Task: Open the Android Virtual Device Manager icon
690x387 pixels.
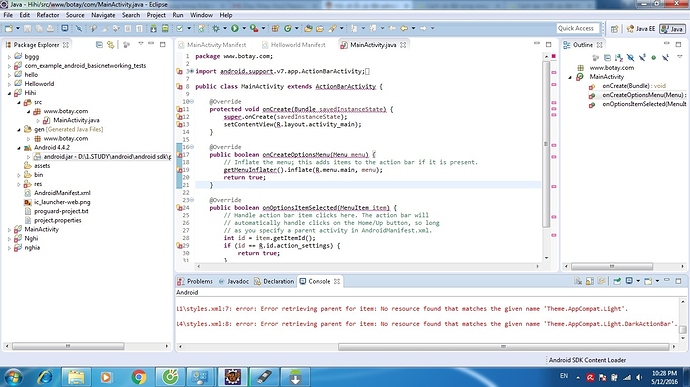Action: (165, 28)
